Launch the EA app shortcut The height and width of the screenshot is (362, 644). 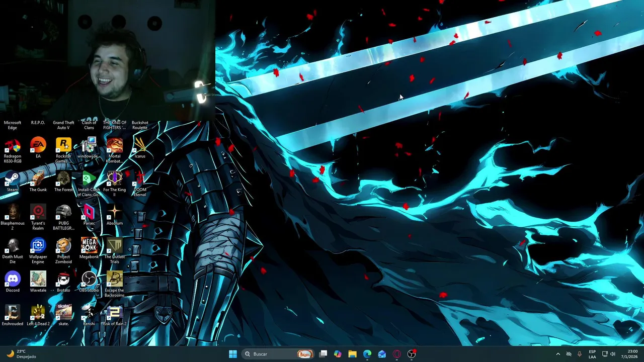(38, 146)
